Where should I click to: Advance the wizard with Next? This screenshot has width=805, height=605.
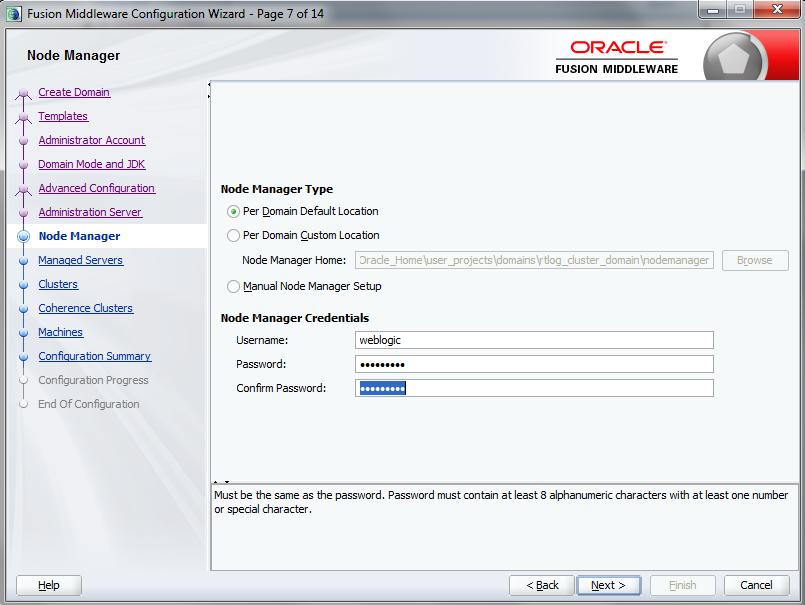(608, 585)
